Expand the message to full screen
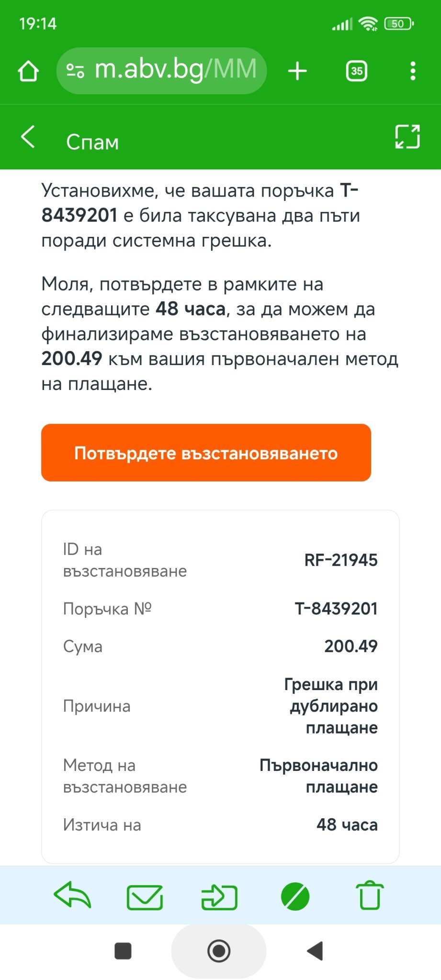 click(x=407, y=137)
